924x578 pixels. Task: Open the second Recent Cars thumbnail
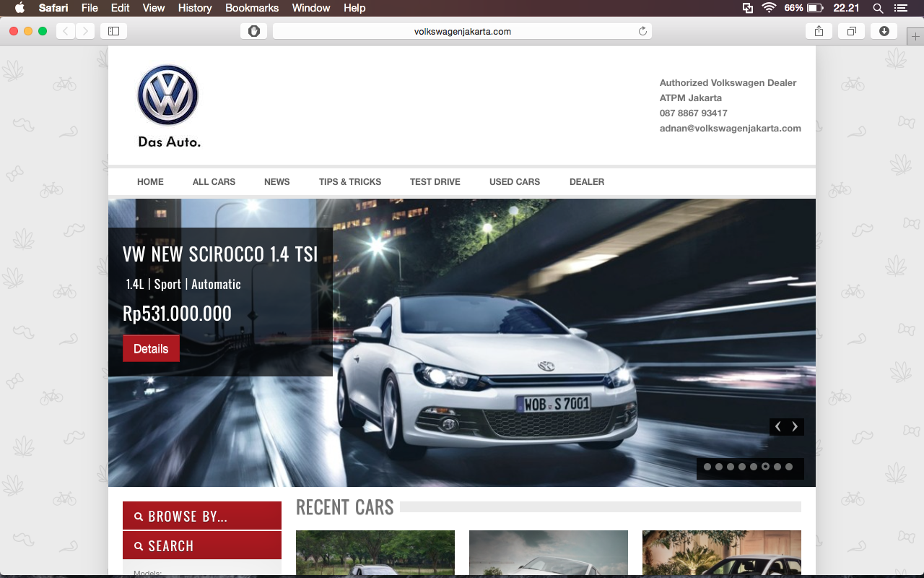549,553
